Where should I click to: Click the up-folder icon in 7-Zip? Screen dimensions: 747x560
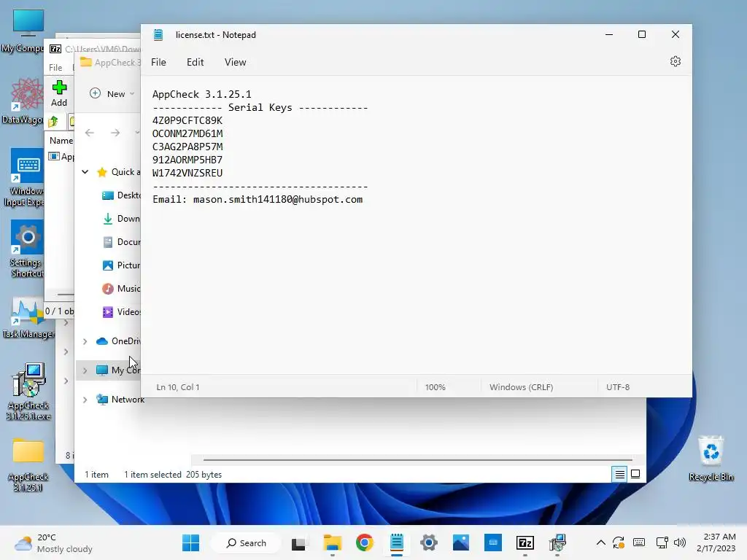53,122
